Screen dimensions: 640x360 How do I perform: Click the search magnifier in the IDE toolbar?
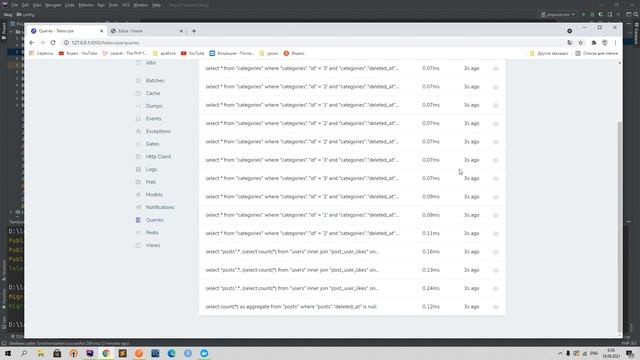(636, 14)
